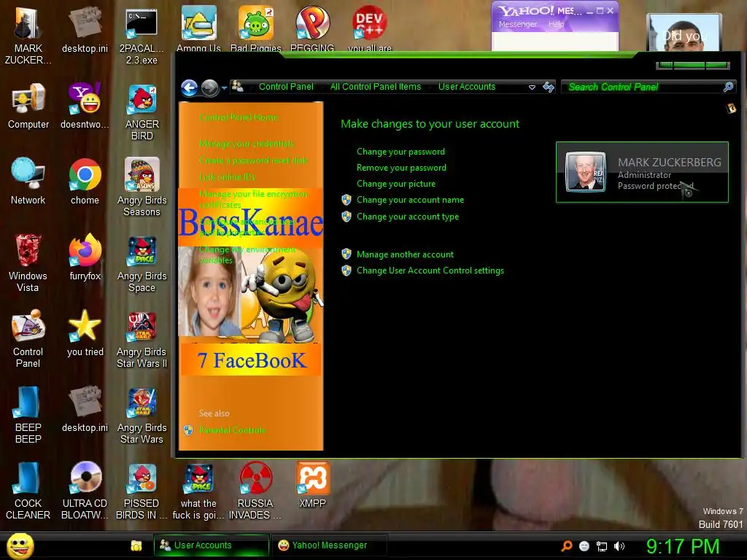
Task: Open the Windows Vista recycle bin icon
Action: click(28, 263)
